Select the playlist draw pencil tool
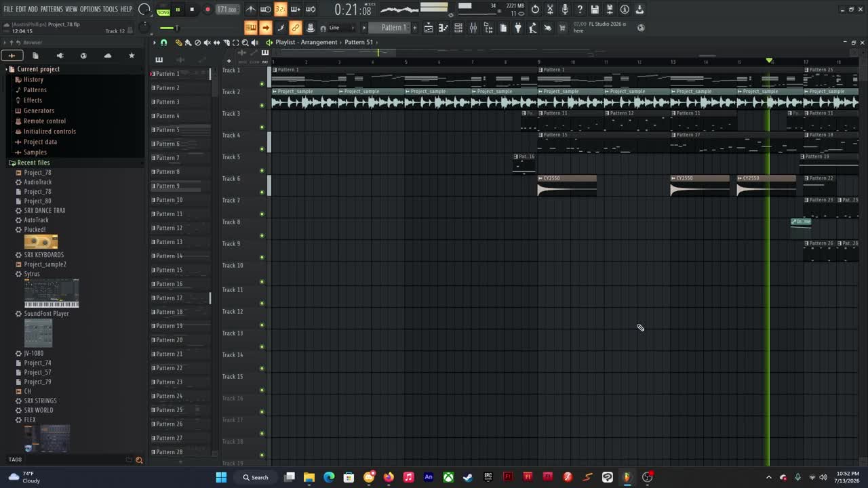Image resolution: width=868 pixels, height=488 pixels. point(179,42)
